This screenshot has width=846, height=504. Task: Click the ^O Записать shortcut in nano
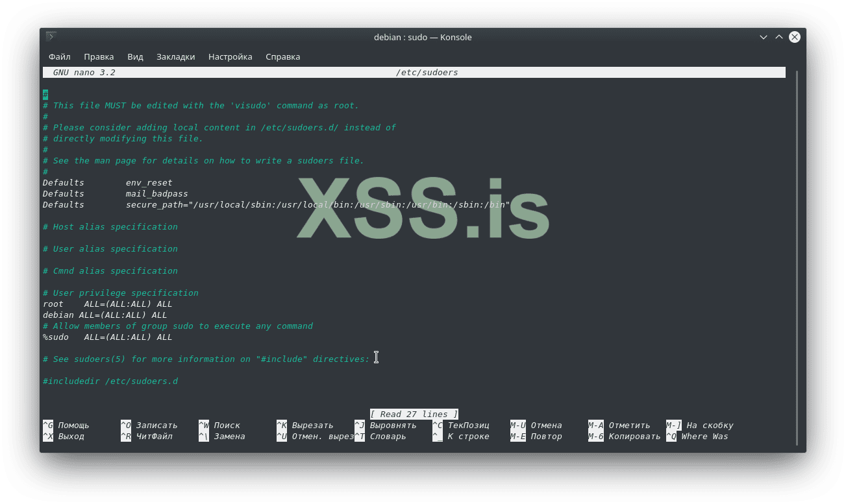point(143,426)
